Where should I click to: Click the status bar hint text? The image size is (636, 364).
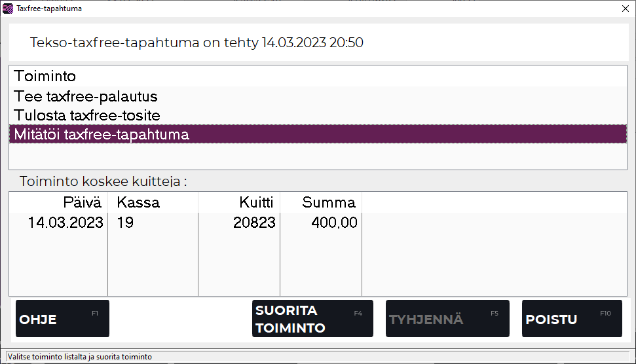pos(79,357)
